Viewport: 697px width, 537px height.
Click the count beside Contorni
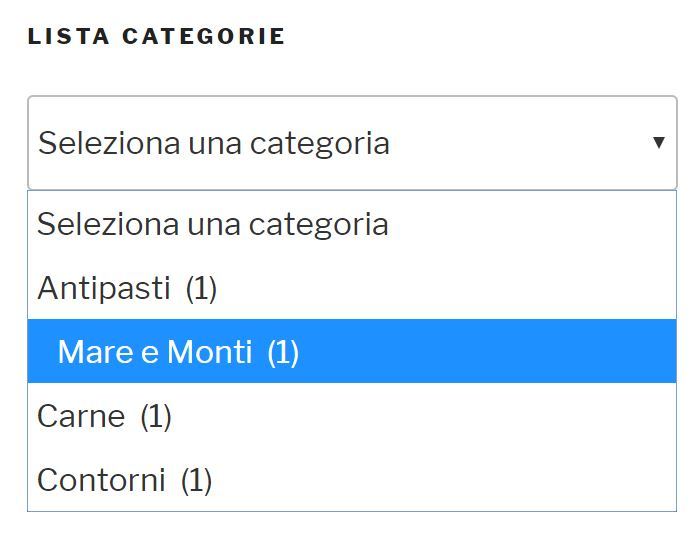click(x=196, y=481)
